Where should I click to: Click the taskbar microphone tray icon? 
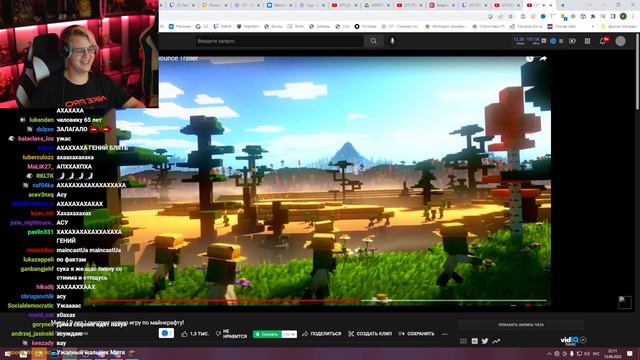pos(571,353)
